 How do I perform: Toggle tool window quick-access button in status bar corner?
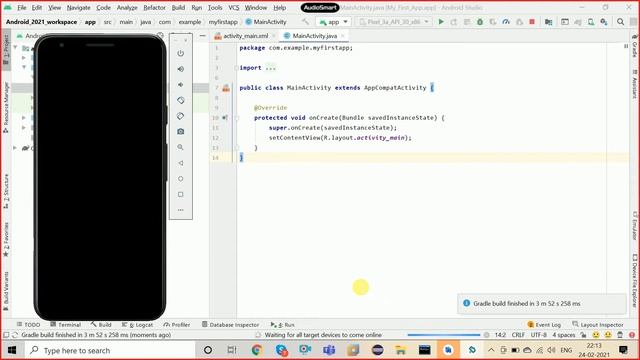point(6,335)
